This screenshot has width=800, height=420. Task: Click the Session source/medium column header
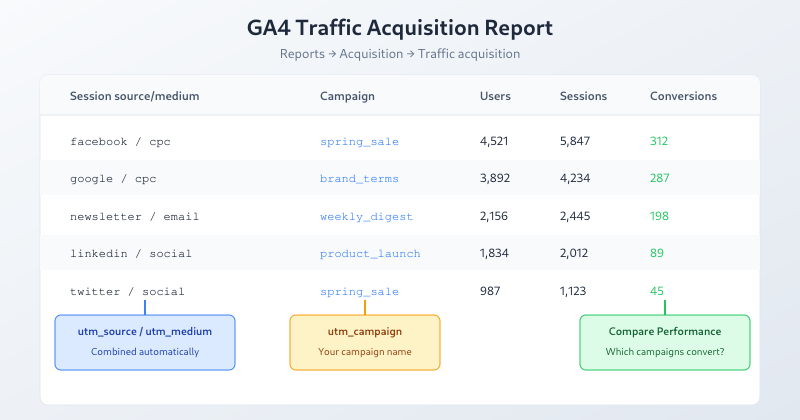point(135,96)
